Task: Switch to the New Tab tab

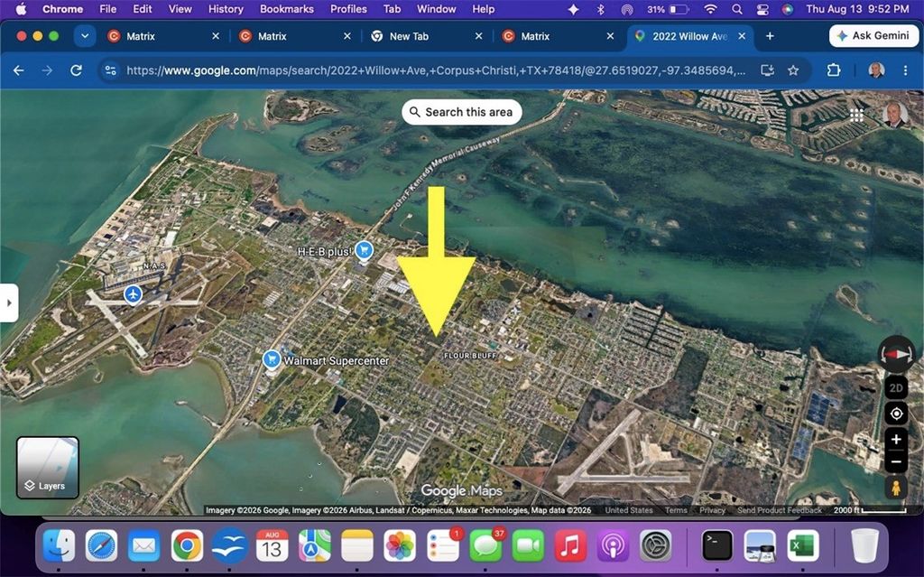Action: (427, 36)
